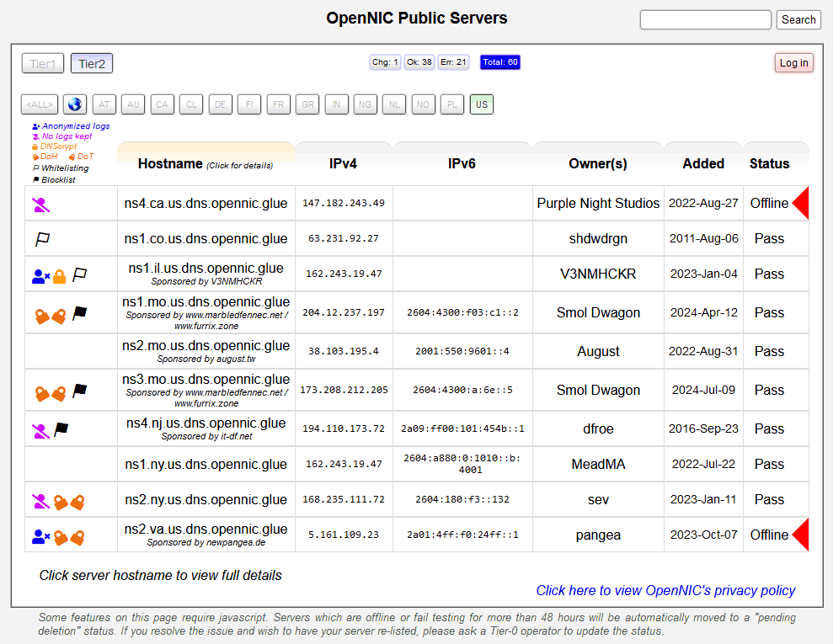Filter servers by DE country
Viewport: 833px width, 644px height.
point(221,104)
